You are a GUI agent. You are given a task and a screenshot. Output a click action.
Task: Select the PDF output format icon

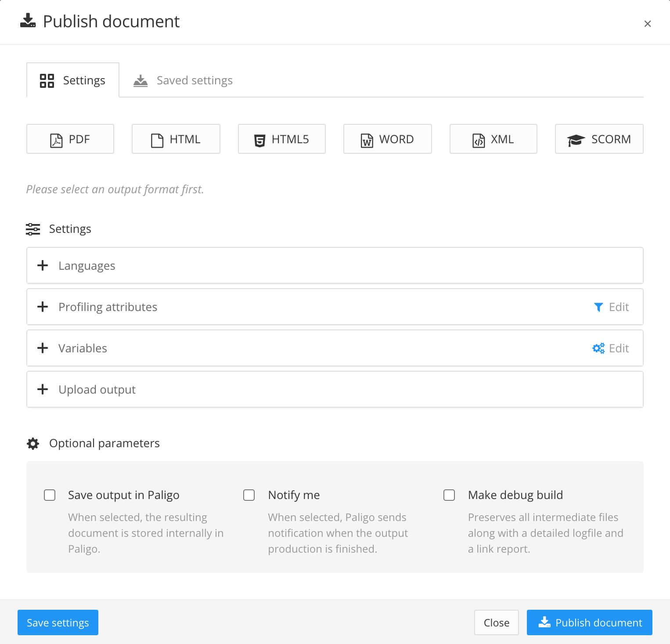tap(57, 139)
